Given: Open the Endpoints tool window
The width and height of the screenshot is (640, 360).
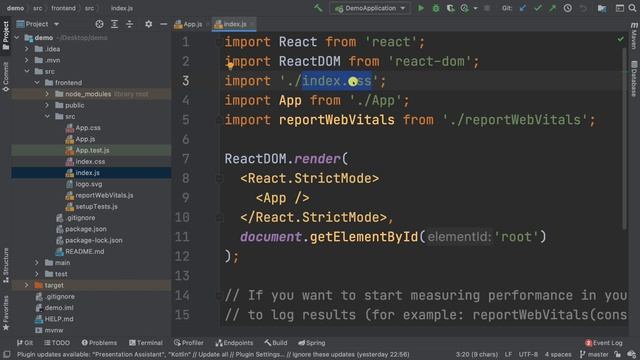Looking at the screenshot, I should pos(234,343).
